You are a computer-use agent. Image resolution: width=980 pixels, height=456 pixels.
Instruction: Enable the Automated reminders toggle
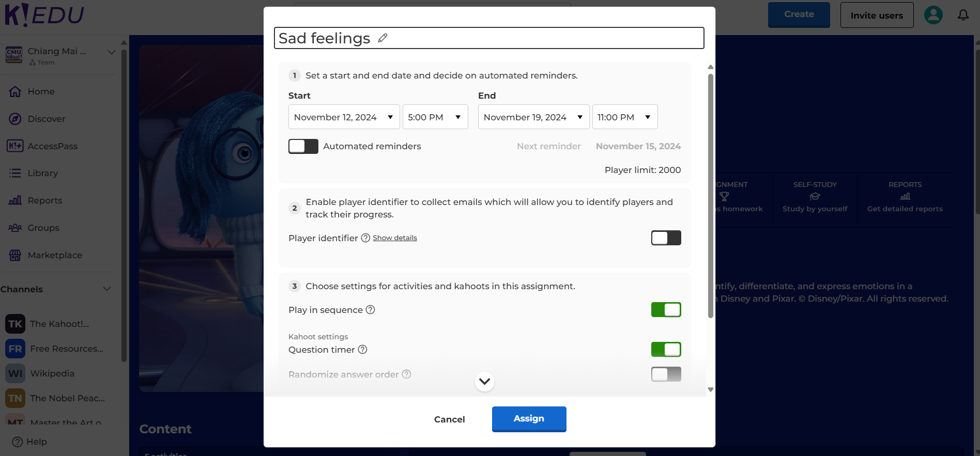(303, 147)
